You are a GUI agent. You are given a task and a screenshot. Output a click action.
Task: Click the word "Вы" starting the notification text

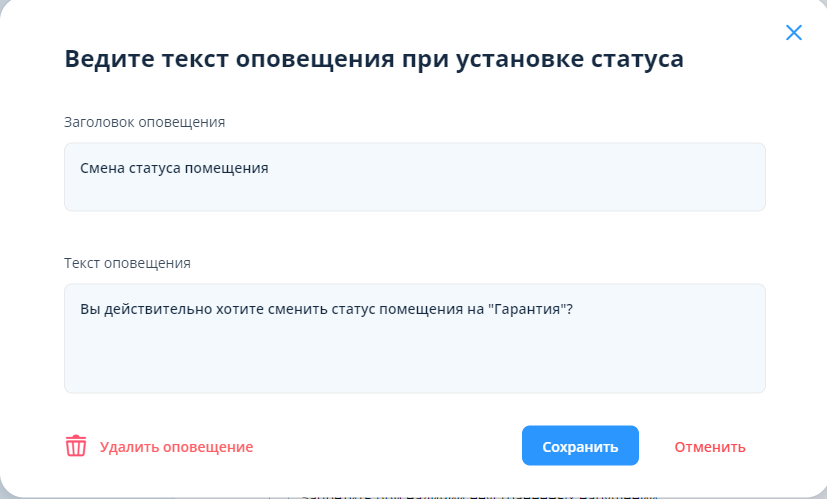click(x=89, y=309)
